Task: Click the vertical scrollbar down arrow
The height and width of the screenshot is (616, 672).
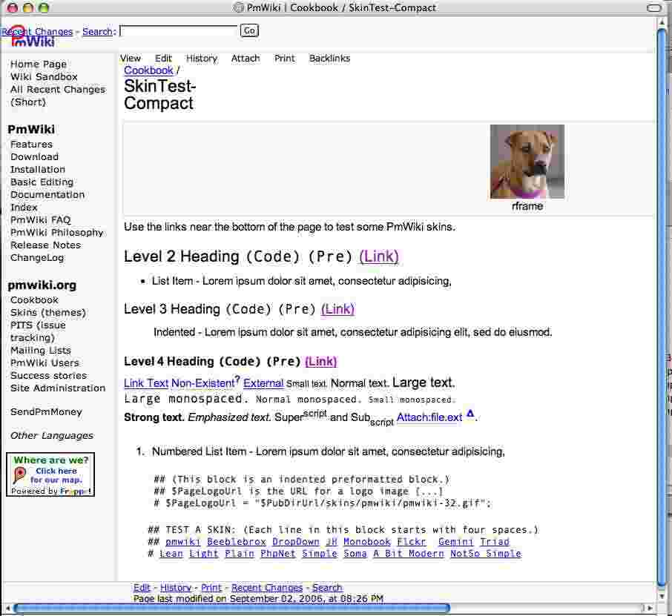Action: 662,596
